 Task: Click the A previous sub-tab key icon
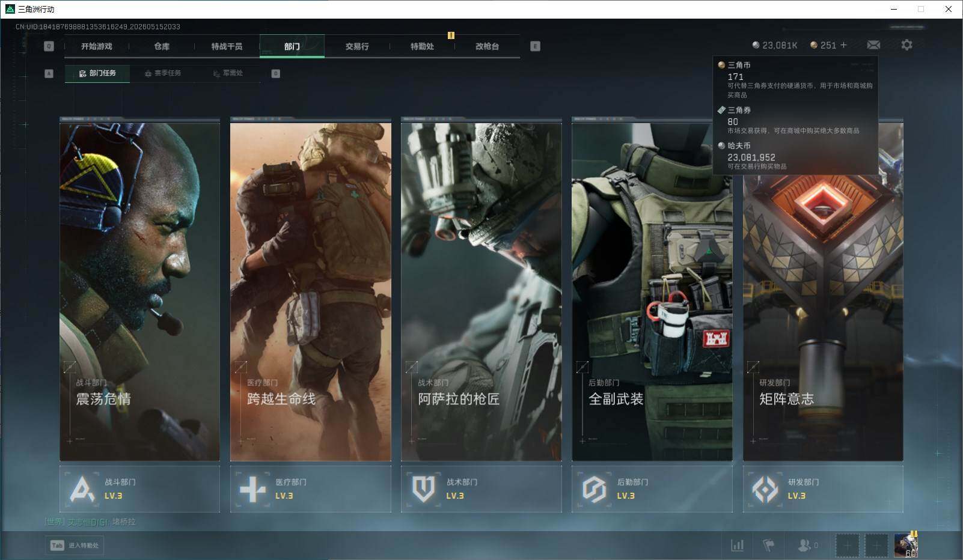coord(49,73)
